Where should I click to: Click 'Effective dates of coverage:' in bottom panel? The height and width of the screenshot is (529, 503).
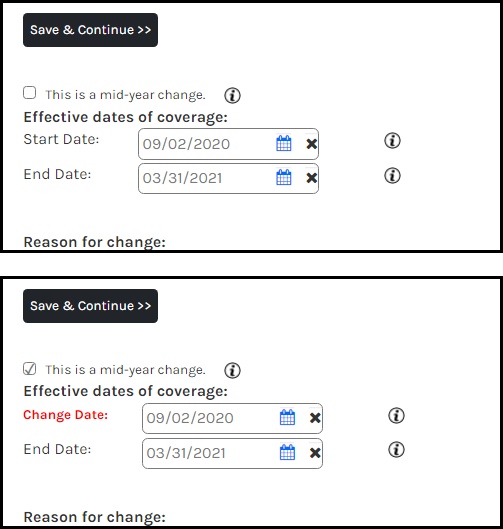(125, 391)
